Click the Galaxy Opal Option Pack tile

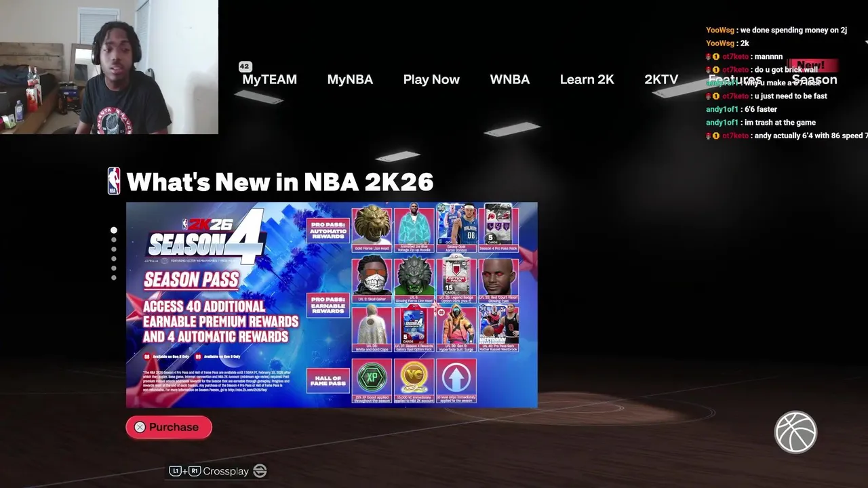pos(414,328)
